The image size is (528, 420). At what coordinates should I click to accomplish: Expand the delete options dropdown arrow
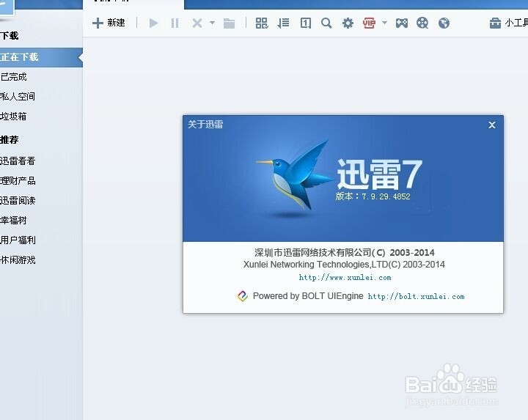tap(212, 23)
